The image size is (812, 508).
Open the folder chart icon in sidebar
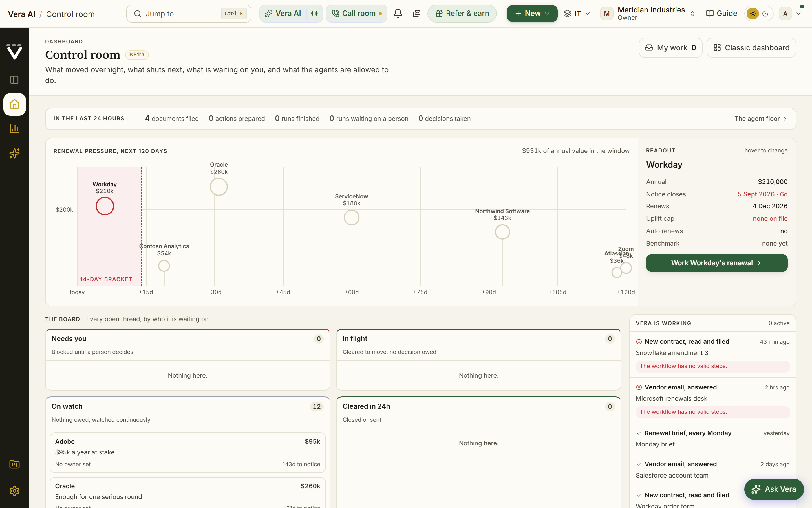14,464
